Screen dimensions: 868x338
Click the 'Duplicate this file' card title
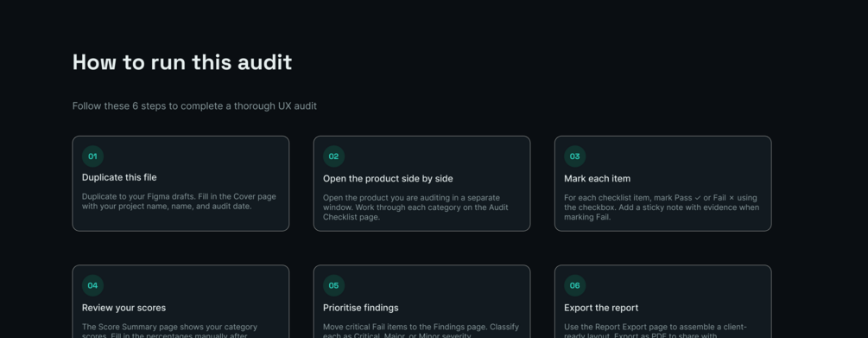tap(119, 178)
